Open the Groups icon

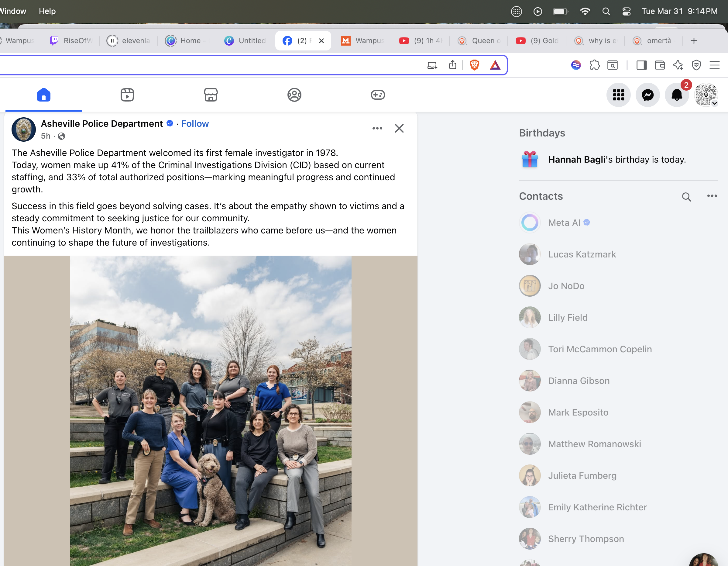click(294, 95)
